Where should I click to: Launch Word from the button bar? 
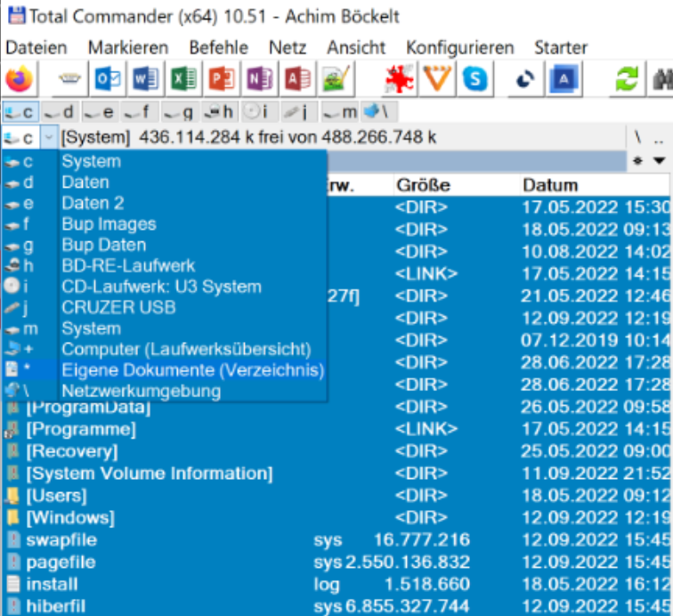click(x=145, y=79)
